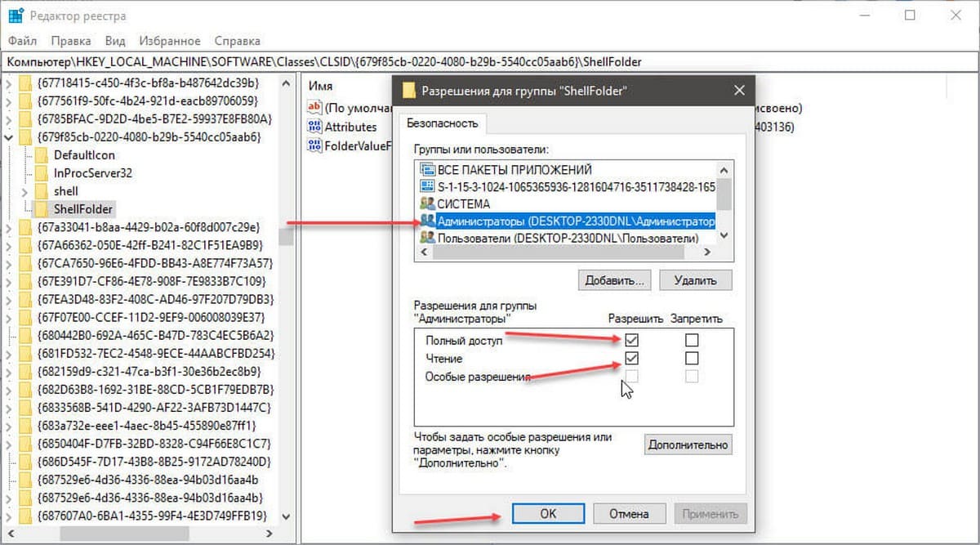
Task: Open the Справка menu
Action: [237, 41]
